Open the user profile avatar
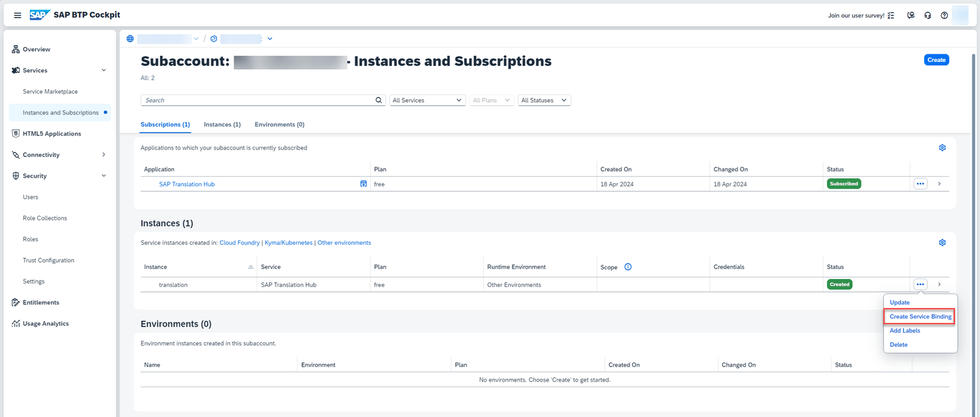 [960, 15]
